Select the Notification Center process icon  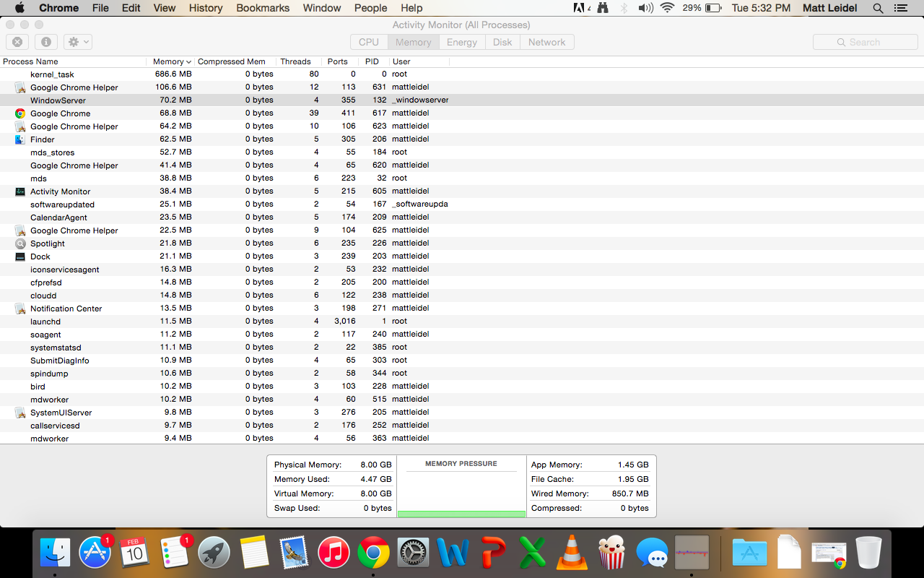click(x=20, y=309)
